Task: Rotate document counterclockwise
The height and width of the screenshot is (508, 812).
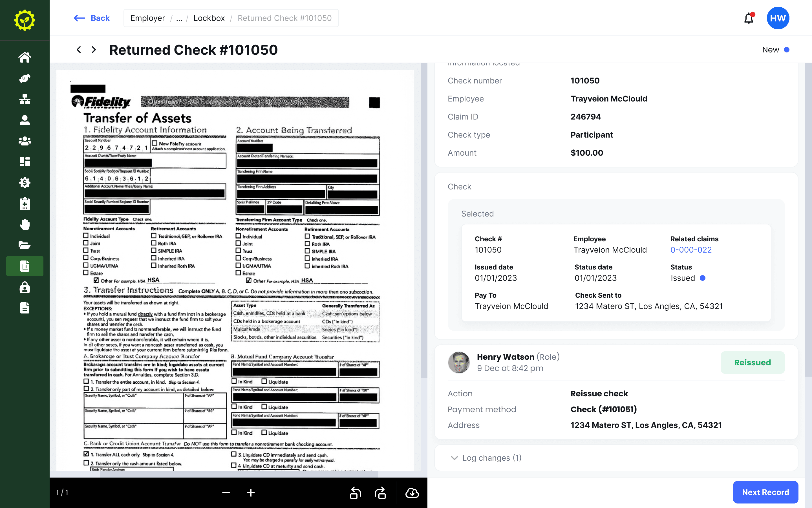Action: point(356,493)
